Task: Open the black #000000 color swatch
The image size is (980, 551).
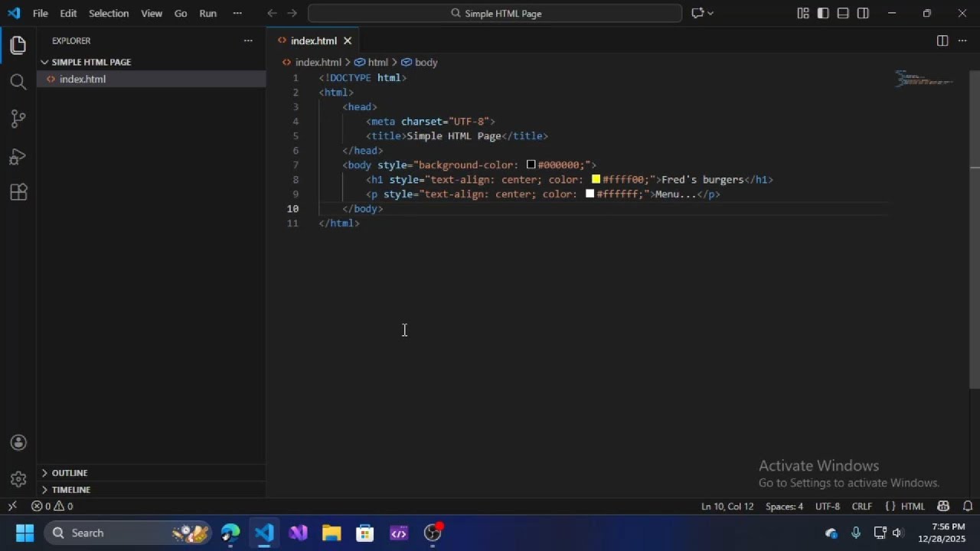Action: click(531, 165)
